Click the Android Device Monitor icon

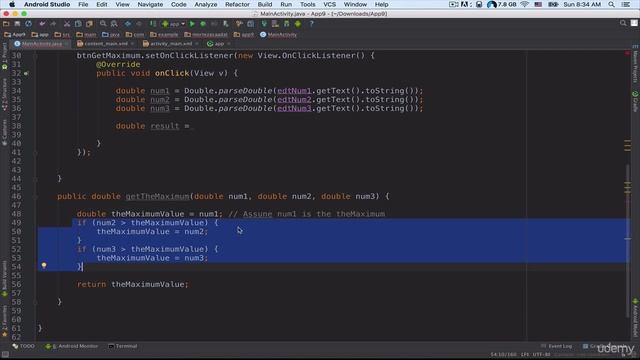coord(298,24)
